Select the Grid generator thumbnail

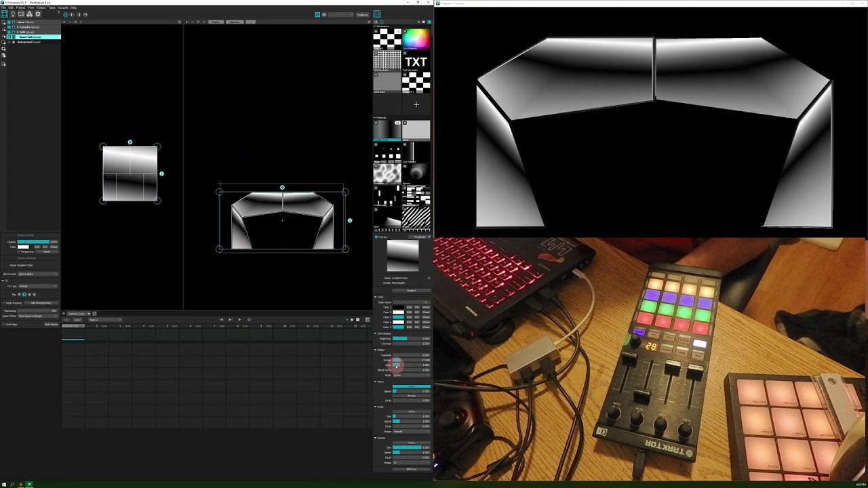(387, 61)
